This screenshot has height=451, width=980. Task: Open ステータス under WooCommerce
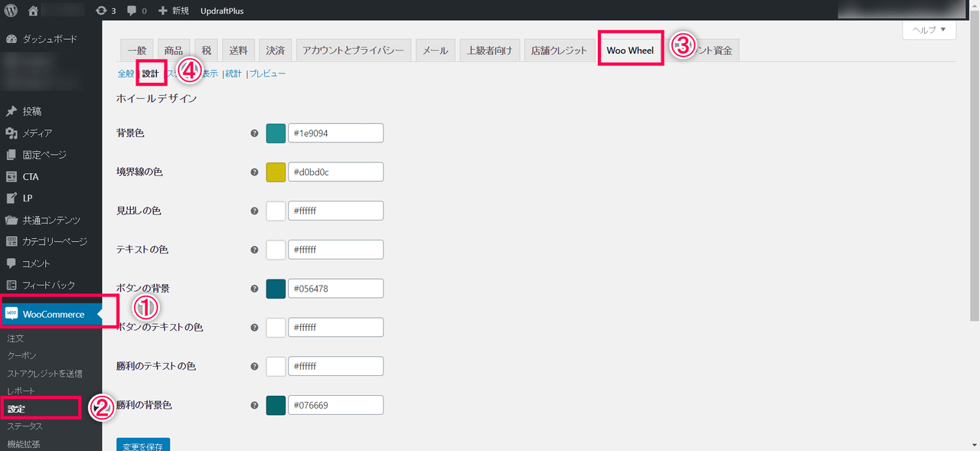(24, 426)
